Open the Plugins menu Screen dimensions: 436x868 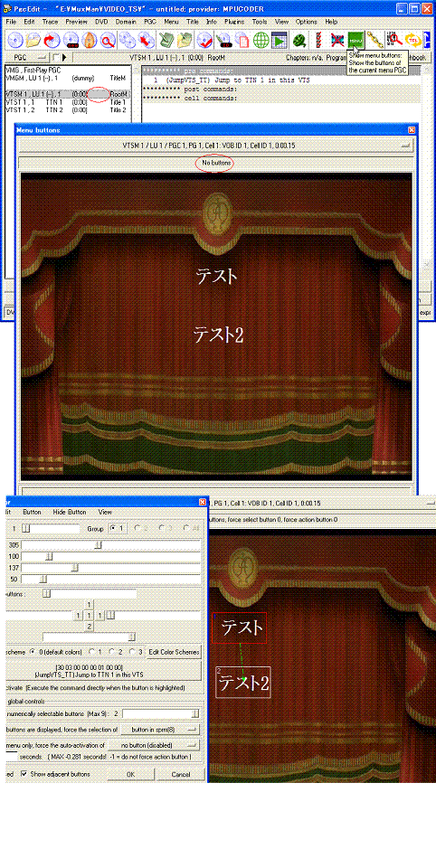[233, 21]
